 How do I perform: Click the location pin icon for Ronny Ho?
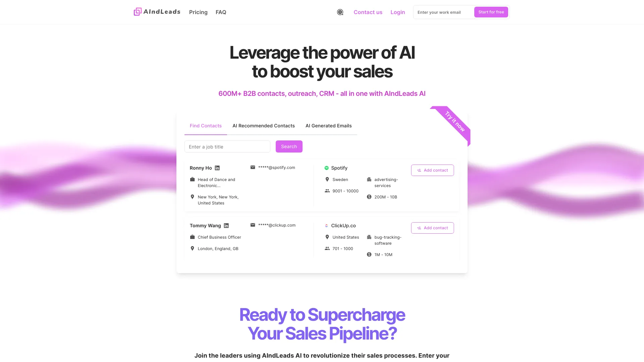tap(193, 197)
